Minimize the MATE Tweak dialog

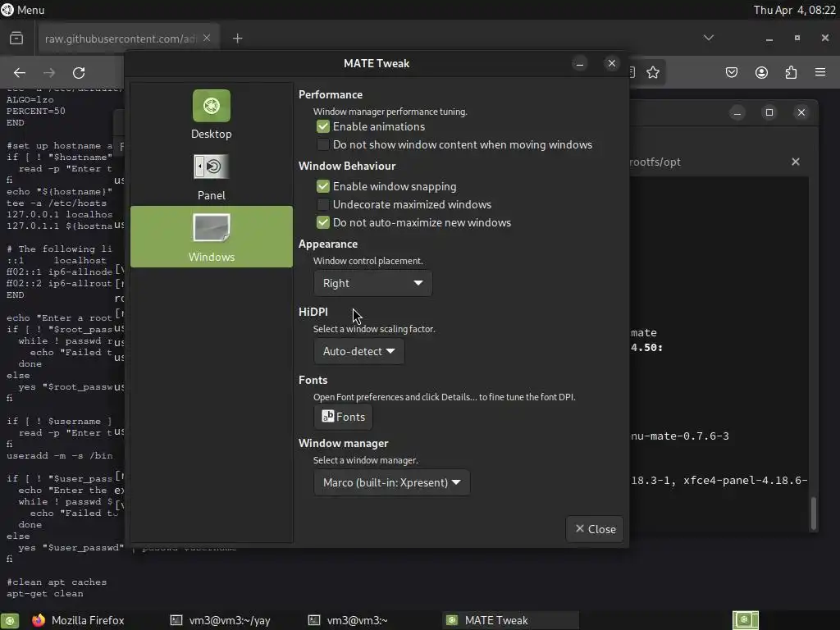(x=580, y=64)
